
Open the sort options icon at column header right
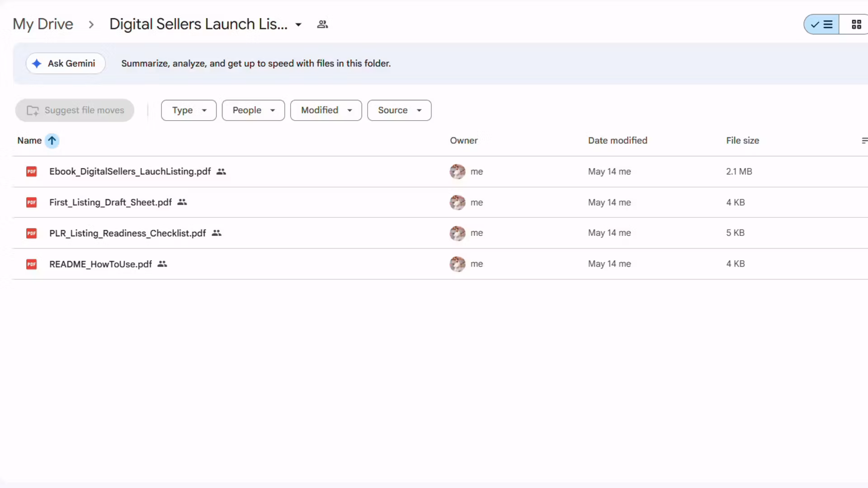pyautogui.click(x=864, y=141)
